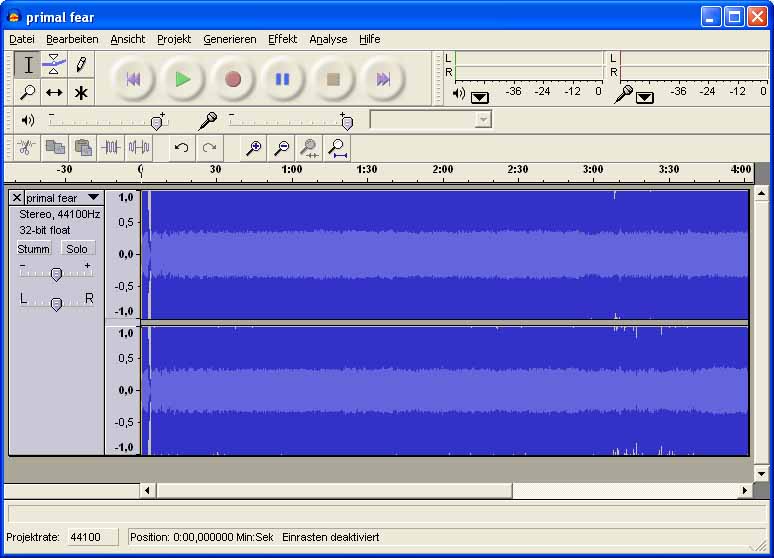Click the Redo arrow

[x=209, y=147]
